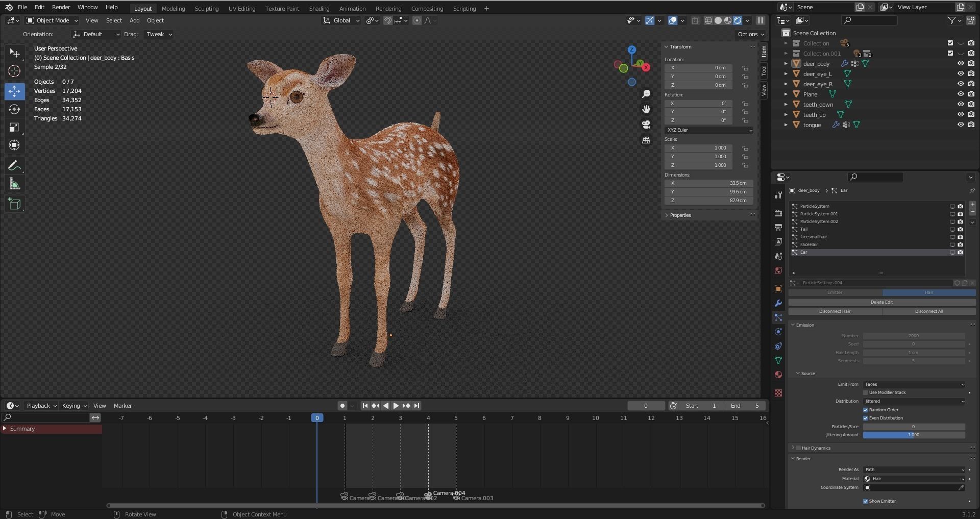Open the File menu

tap(22, 7)
